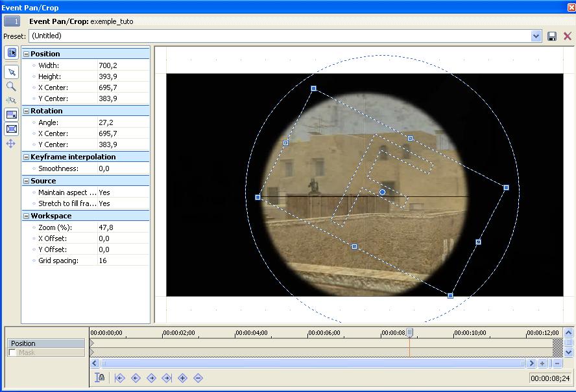Collapse the Workspace property group
This screenshot has width=576, height=392.
pyautogui.click(x=26, y=216)
